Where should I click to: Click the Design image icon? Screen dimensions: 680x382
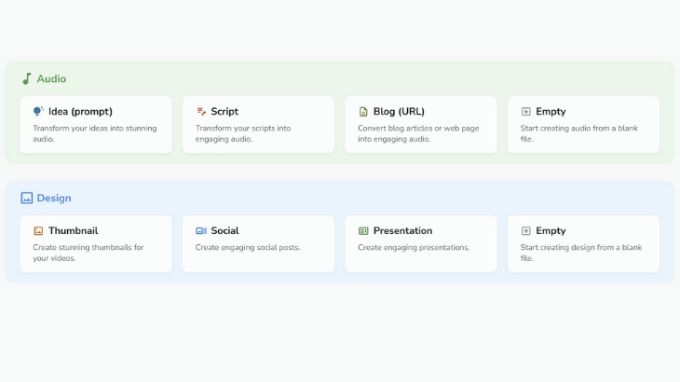click(x=27, y=198)
